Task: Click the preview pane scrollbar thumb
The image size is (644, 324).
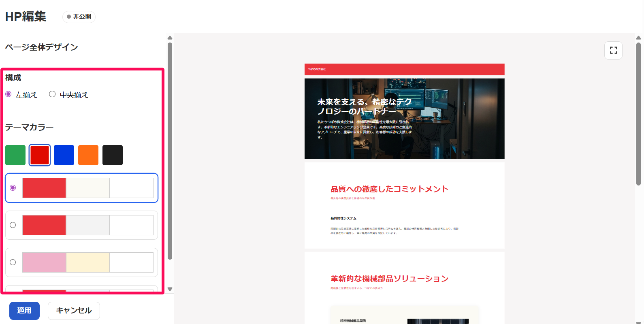Action: (x=638, y=114)
